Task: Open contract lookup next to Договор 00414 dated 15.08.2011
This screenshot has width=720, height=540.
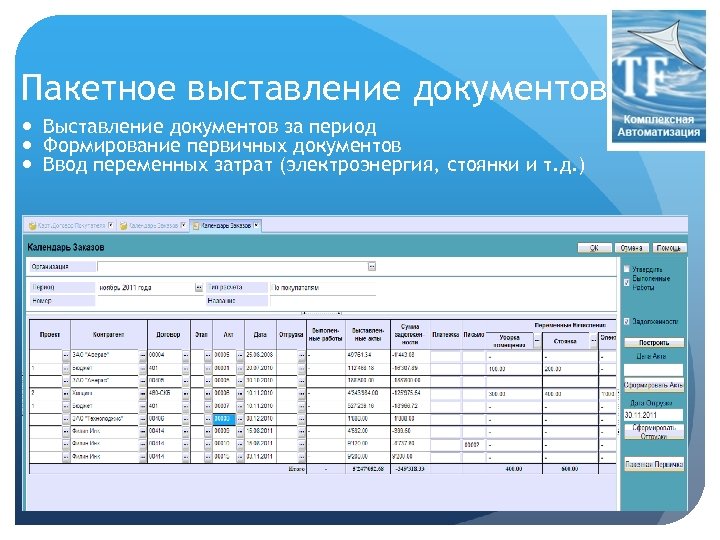Action: [x=186, y=432]
